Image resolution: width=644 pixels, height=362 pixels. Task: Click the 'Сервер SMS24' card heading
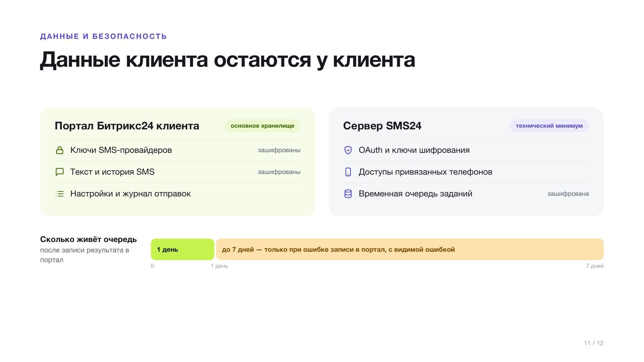tap(382, 126)
